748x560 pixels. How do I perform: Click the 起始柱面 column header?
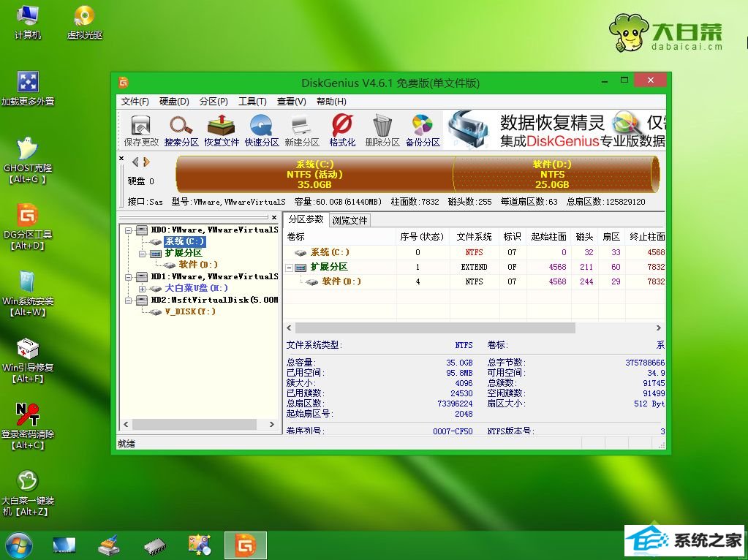pos(548,237)
